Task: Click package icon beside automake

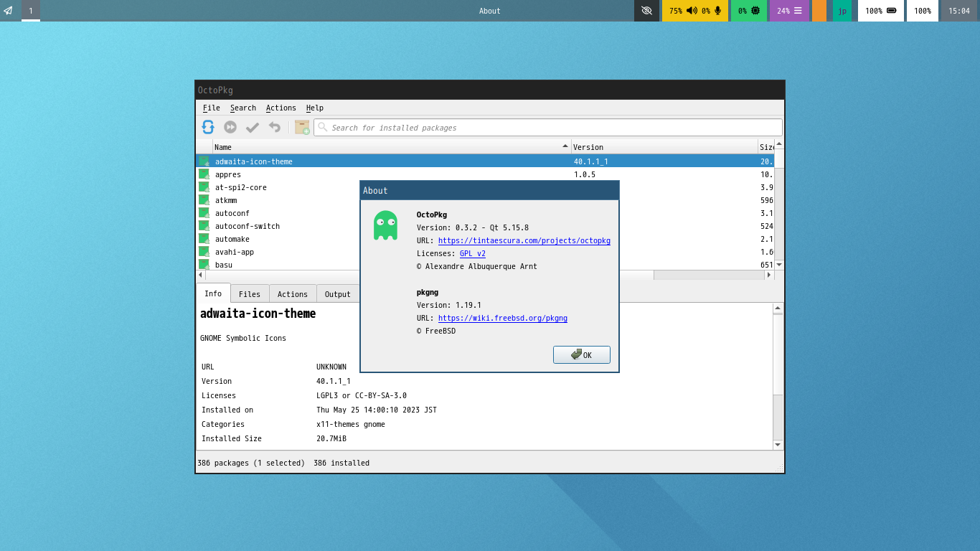Action: 204,239
